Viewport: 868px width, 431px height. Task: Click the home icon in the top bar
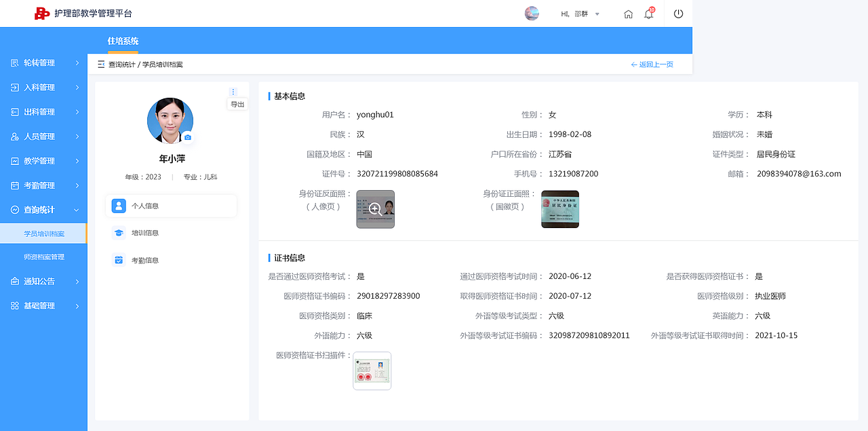pyautogui.click(x=628, y=13)
